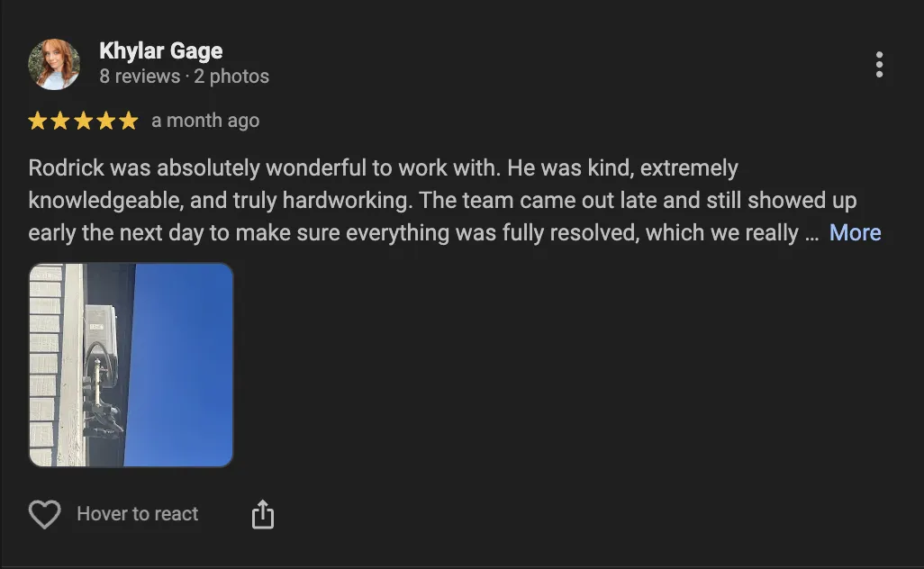This screenshot has width=924, height=569.
Task: Click the second yellow rating star
Action: [x=60, y=121]
